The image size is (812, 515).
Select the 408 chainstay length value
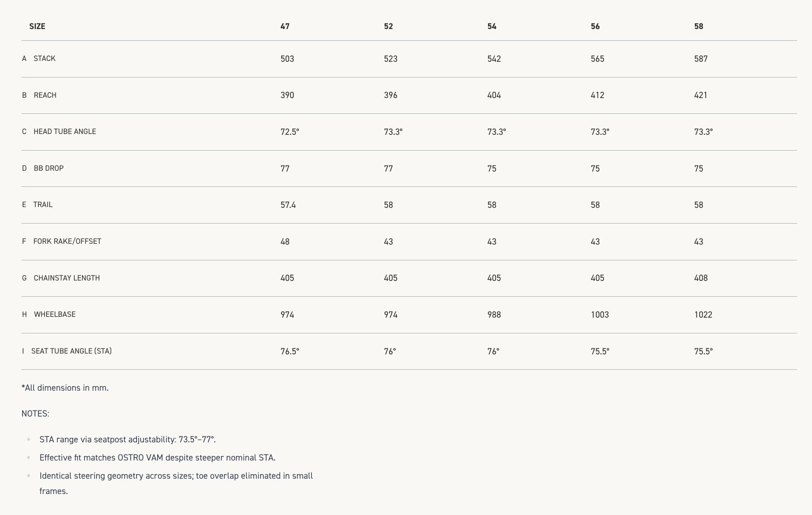click(701, 278)
